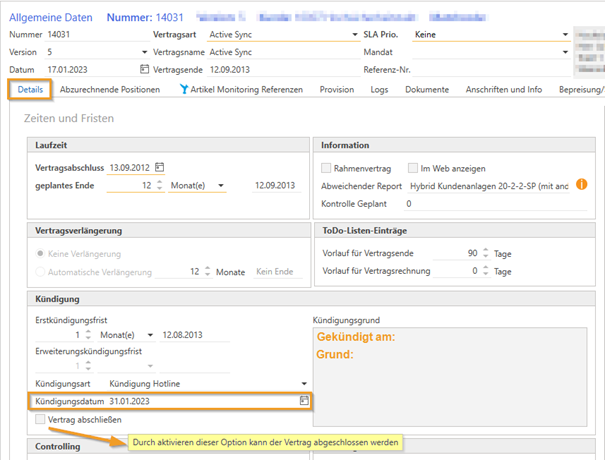The height and width of the screenshot is (460, 605).
Task: Go to the Logs tab
Action: click(380, 90)
